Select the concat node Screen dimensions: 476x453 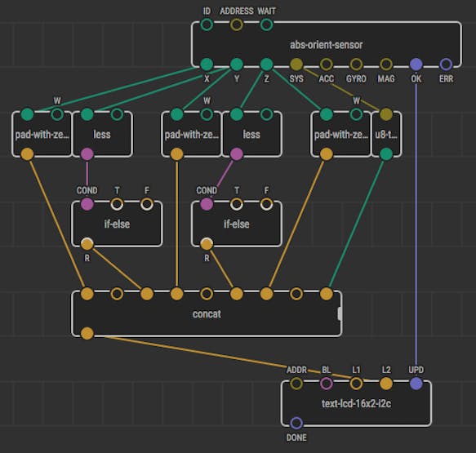207,313
